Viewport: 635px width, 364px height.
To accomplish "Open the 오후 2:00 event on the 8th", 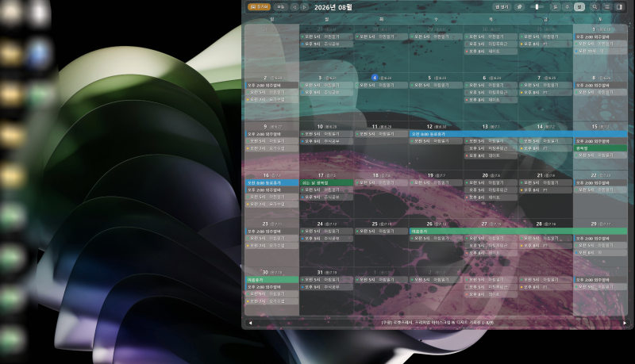I will pyautogui.click(x=601, y=86).
